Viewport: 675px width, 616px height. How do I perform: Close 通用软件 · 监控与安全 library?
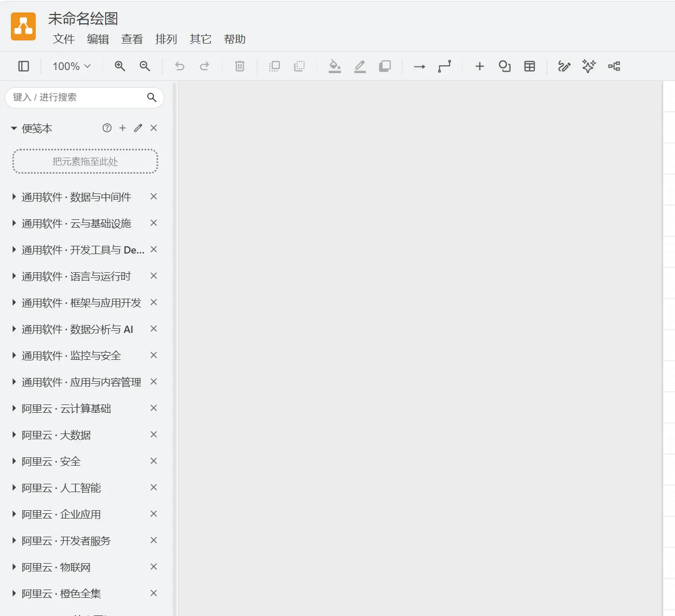153,355
